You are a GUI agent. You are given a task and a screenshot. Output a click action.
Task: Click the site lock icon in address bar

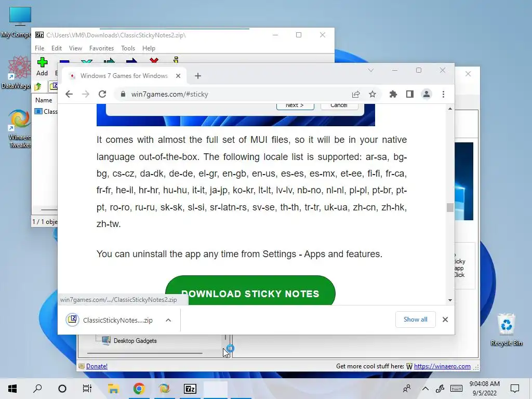123,94
